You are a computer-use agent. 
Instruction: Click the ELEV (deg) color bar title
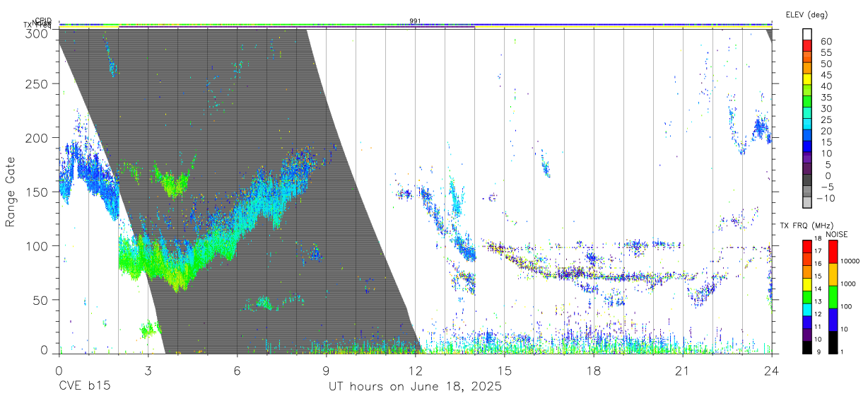pos(807,14)
